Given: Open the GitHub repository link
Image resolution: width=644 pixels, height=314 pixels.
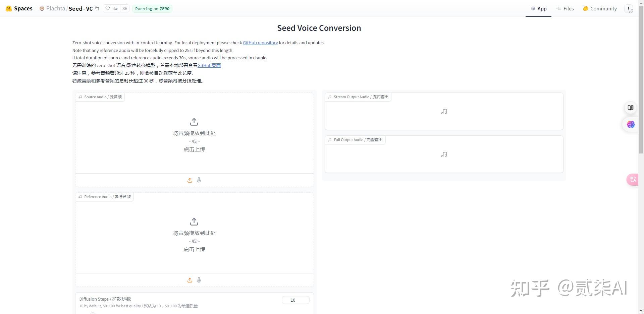Looking at the screenshot, I should (260, 43).
